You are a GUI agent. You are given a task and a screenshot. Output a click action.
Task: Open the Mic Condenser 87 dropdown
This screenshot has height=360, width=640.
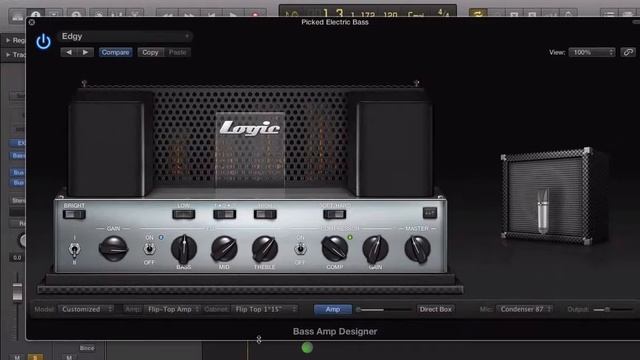(x=525, y=309)
